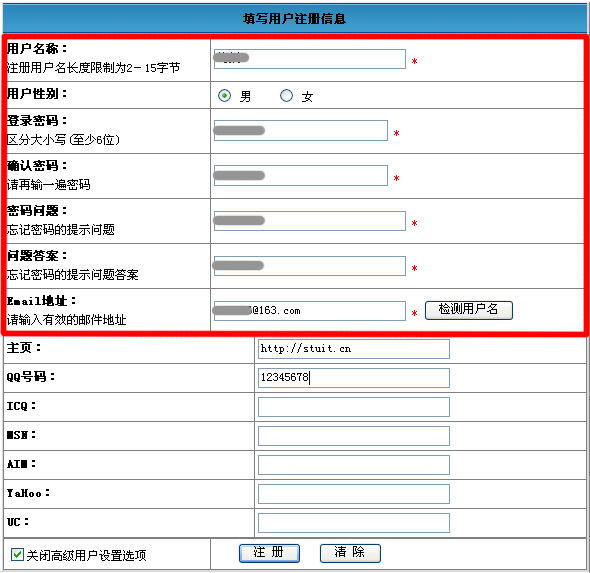Select the 女 gender radio button
This screenshot has height=573, width=590.
tap(286, 96)
